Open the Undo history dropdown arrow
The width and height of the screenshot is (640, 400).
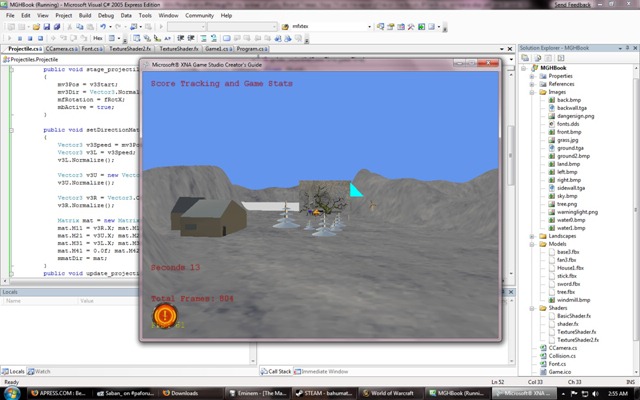(x=110, y=27)
